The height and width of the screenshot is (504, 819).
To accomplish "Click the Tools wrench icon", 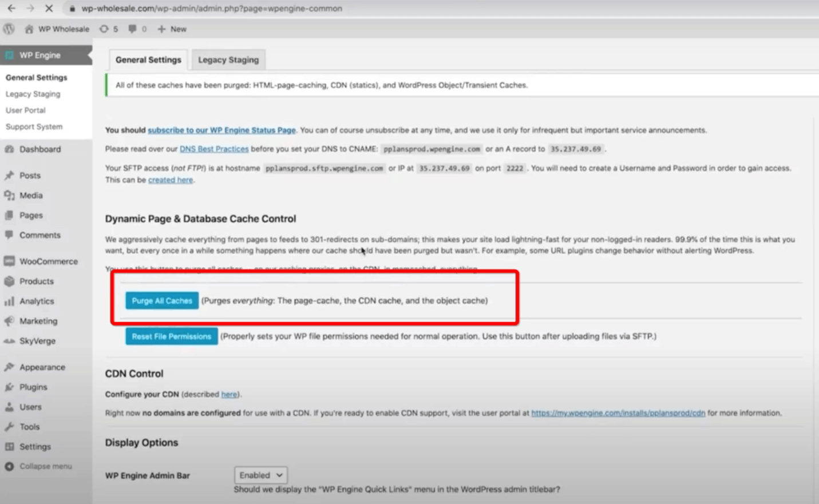I will tap(9, 427).
